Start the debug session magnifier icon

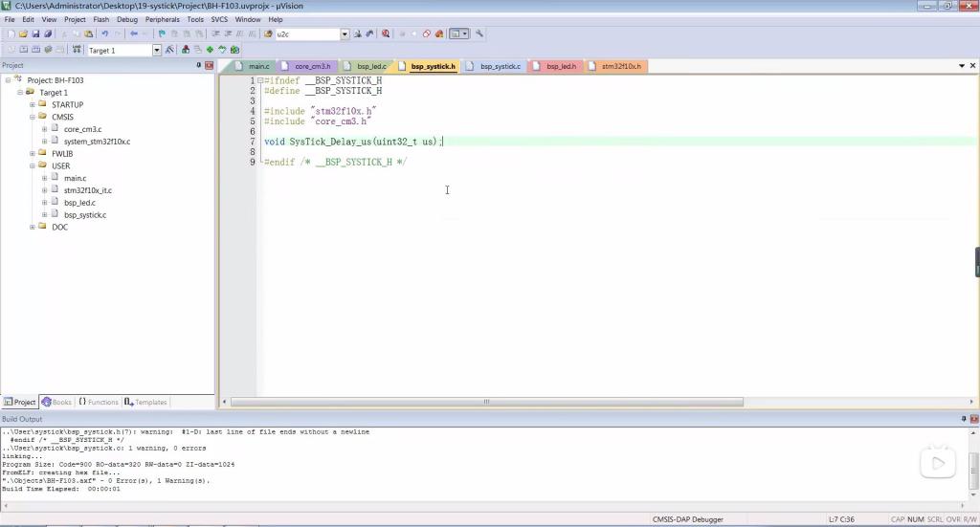(386, 34)
